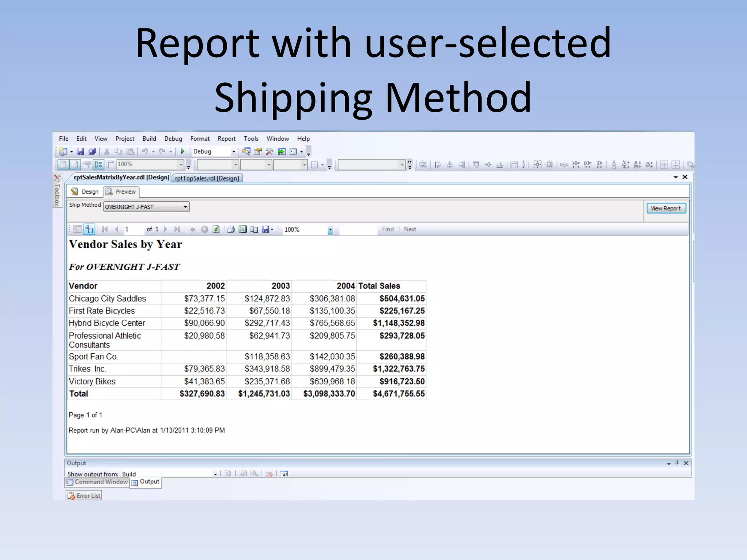
Task: Go to the First Page icon
Action: [x=105, y=229]
